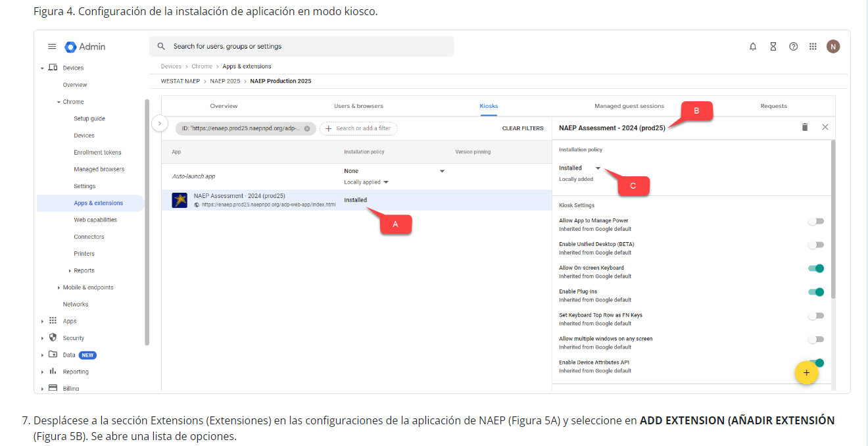Open the hamburger main menu
The width and height of the screenshot is (868, 446).
pyautogui.click(x=52, y=47)
